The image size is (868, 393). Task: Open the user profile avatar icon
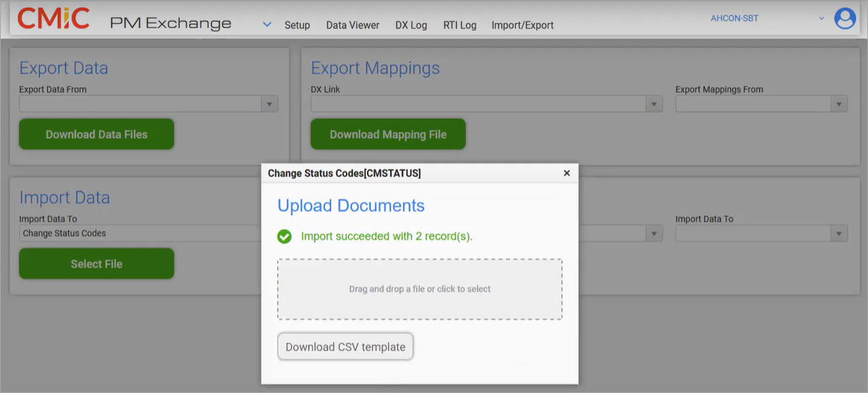coord(845,19)
